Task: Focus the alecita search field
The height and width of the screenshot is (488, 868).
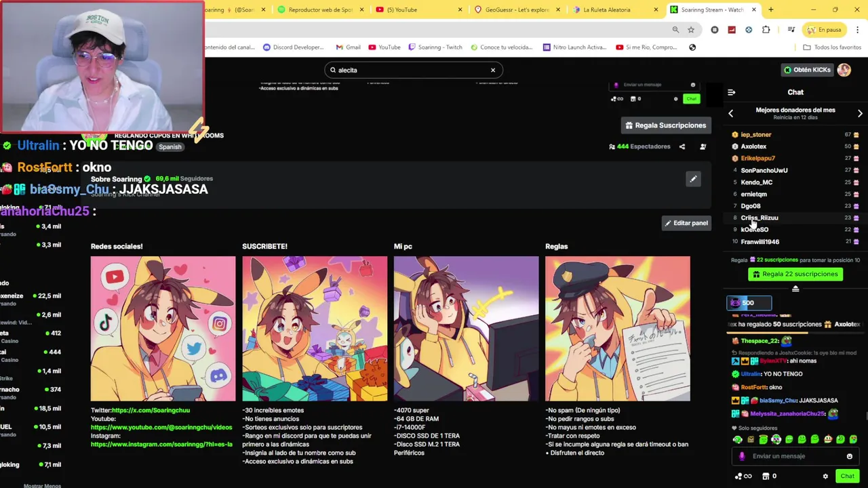Action: point(413,70)
